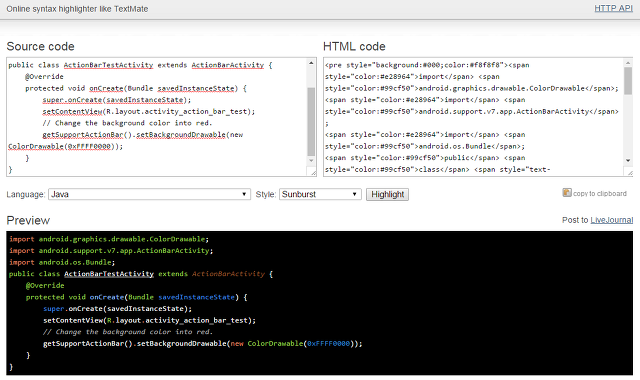The width and height of the screenshot is (640, 380).
Task: Click the Preview heading
Action: (28, 220)
